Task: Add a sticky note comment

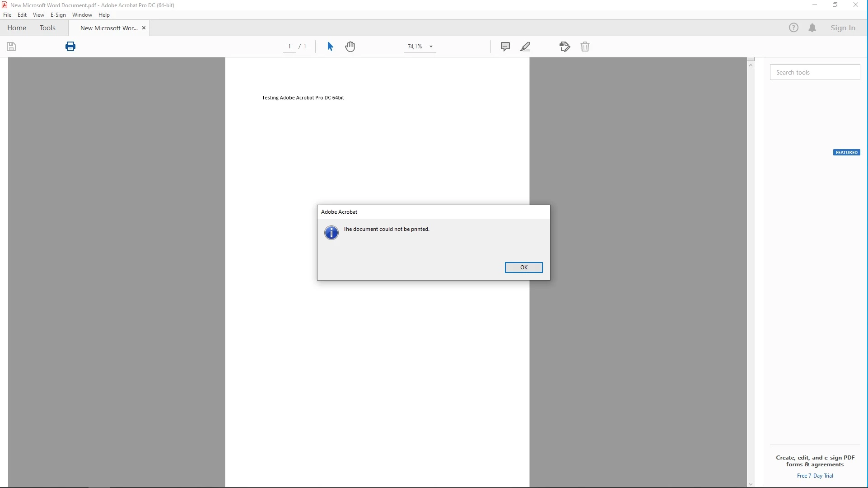Action: [505, 47]
